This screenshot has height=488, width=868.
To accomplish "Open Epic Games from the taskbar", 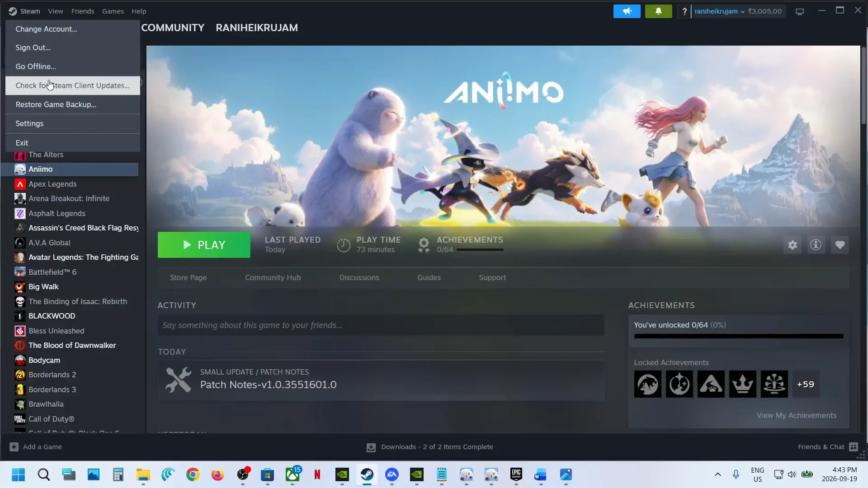I will click(x=516, y=474).
